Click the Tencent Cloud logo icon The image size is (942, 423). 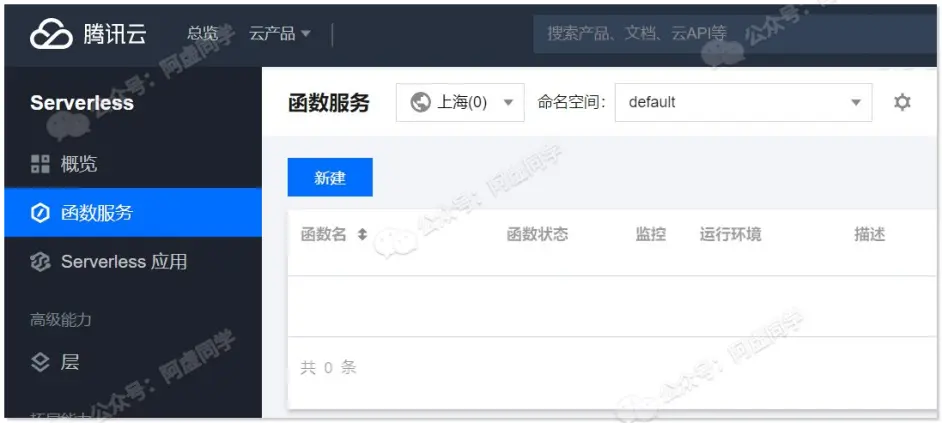click(51, 34)
